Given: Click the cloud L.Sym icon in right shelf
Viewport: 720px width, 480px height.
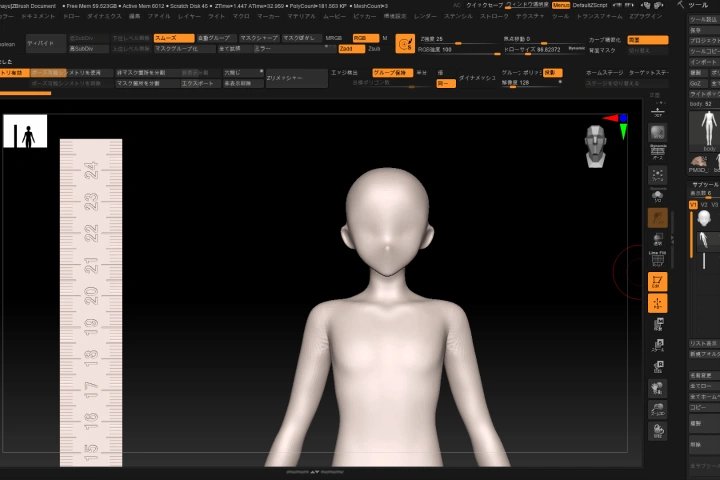Looking at the screenshot, I should 658,196.
